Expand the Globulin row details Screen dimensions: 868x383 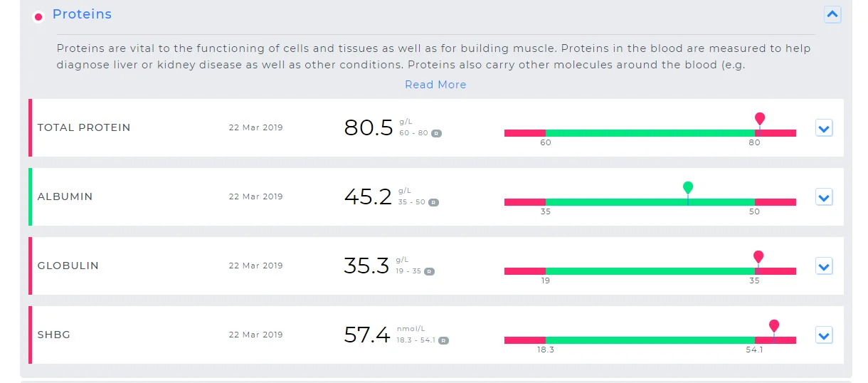824,267
